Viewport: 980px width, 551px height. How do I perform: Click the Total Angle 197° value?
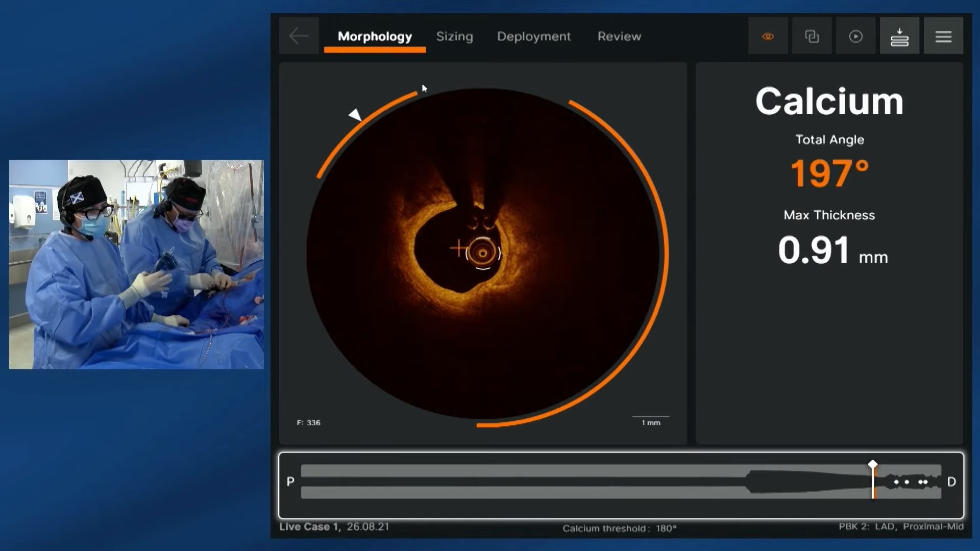tap(829, 172)
